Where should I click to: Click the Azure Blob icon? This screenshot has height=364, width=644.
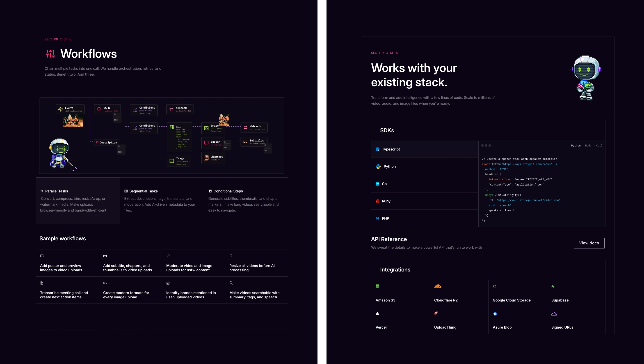(495, 314)
